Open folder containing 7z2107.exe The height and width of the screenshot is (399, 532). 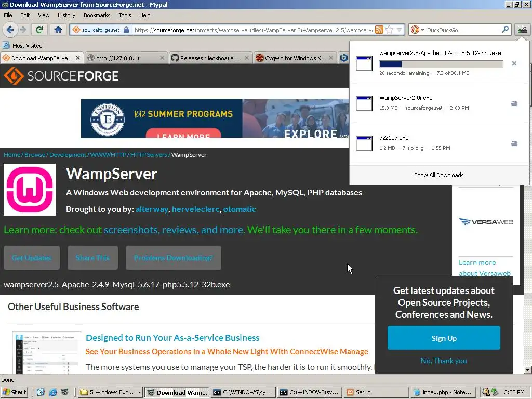click(514, 143)
